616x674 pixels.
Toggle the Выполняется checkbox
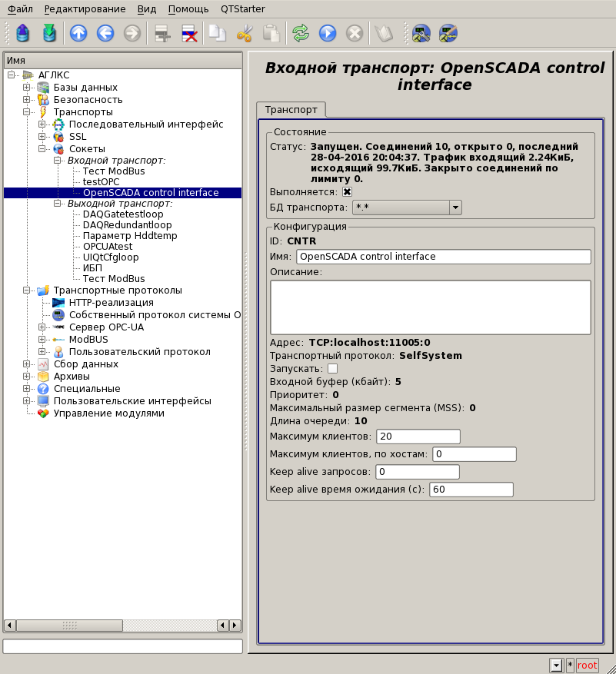pos(348,192)
